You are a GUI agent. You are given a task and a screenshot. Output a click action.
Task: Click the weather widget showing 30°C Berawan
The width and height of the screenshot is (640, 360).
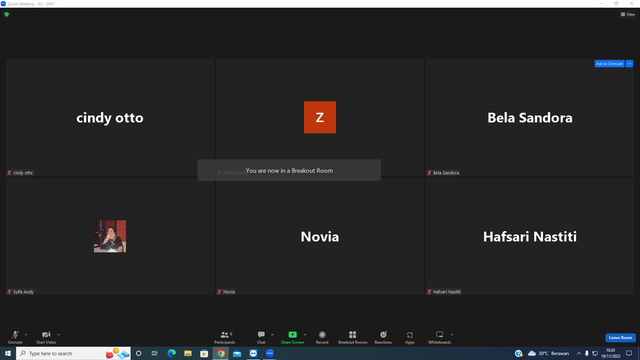(x=549, y=353)
